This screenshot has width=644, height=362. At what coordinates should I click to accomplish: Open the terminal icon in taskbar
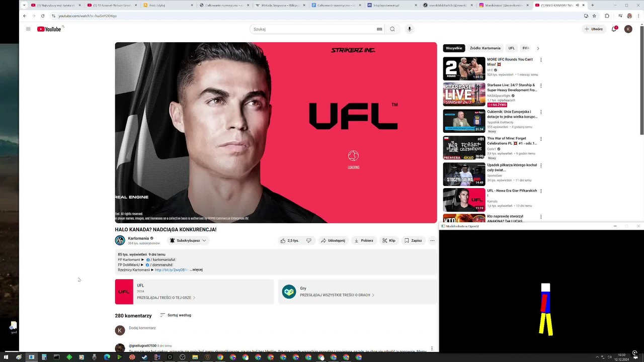(x=56, y=357)
